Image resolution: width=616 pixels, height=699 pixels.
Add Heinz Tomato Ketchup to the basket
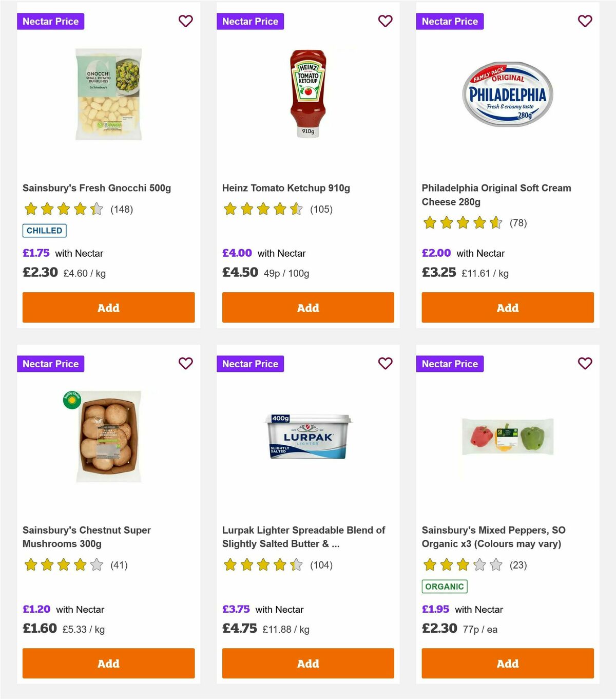point(307,307)
